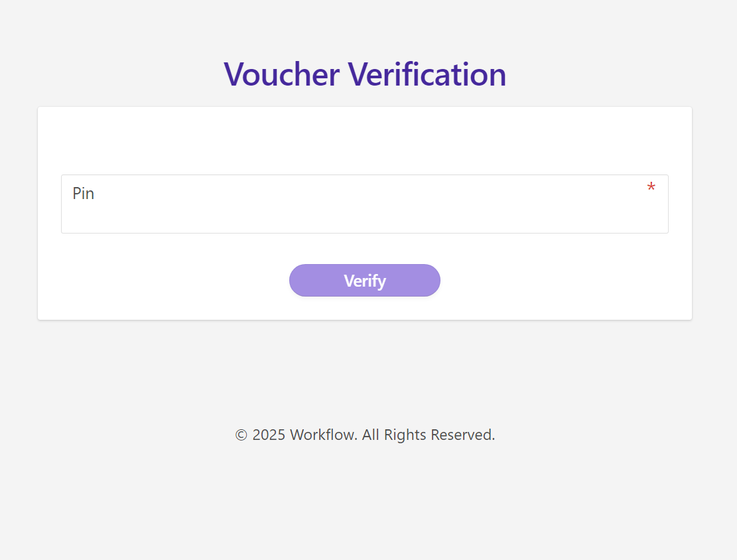
Task: Click Verify to check the pin
Action: click(x=364, y=281)
